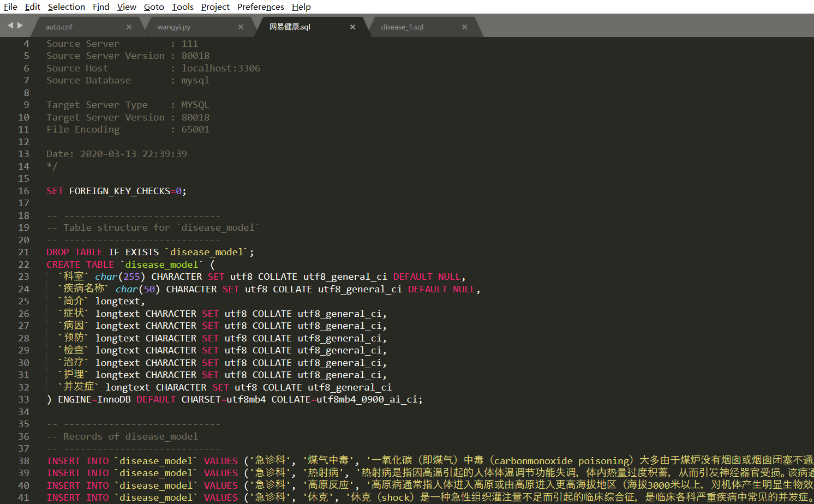
Task: Switch to the disease_1.sql tab
Action: tap(402, 27)
